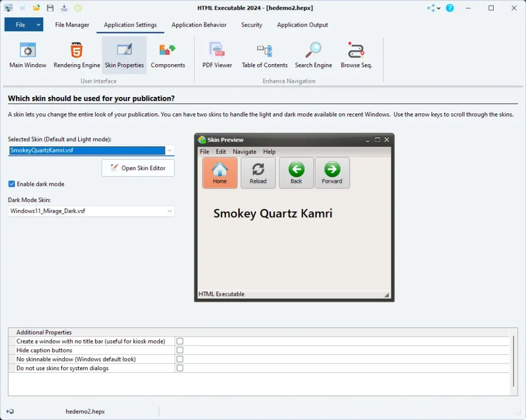Image resolution: width=526 pixels, height=420 pixels.
Task: Open Rendering Engine HTML5 icon
Action: [77, 50]
